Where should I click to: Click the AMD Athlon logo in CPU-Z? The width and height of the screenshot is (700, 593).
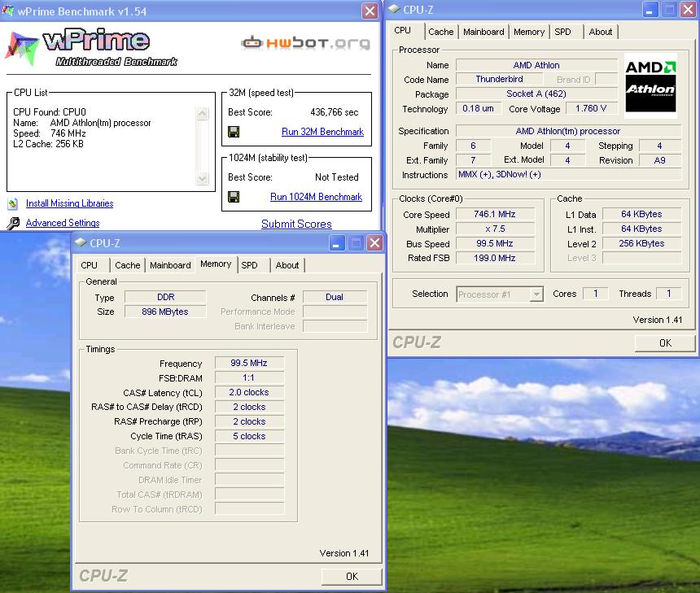tap(650, 85)
